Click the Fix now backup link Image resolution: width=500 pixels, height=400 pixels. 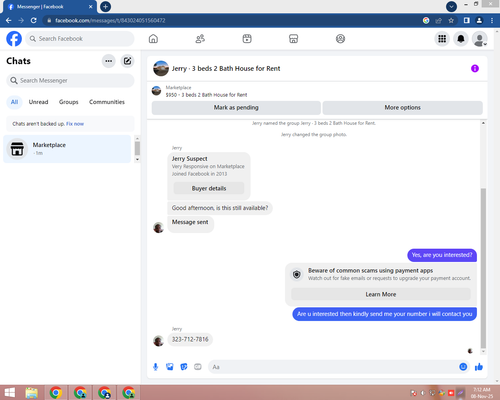point(75,124)
